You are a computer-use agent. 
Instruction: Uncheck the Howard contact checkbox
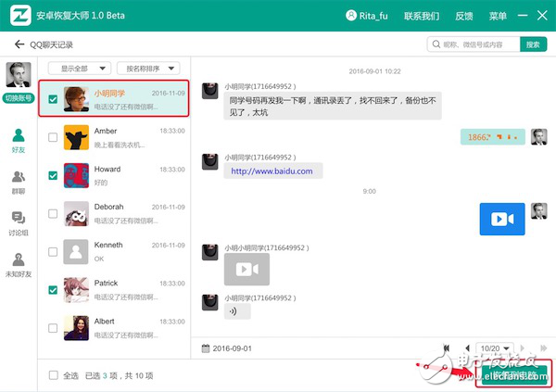tap(53, 175)
